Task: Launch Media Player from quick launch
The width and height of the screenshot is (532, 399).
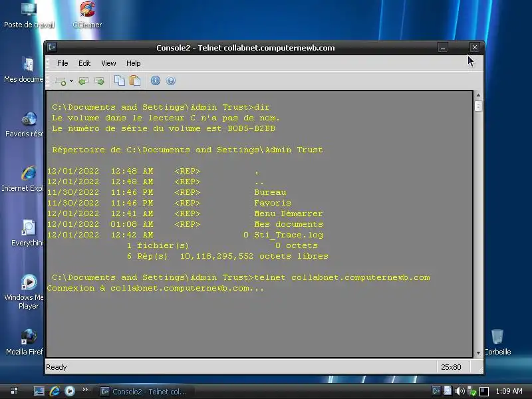Action: (70, 391)
